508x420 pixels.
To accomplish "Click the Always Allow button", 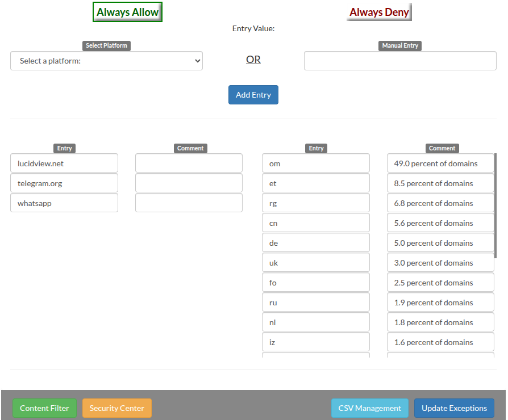I will click(x=127, y=12).
